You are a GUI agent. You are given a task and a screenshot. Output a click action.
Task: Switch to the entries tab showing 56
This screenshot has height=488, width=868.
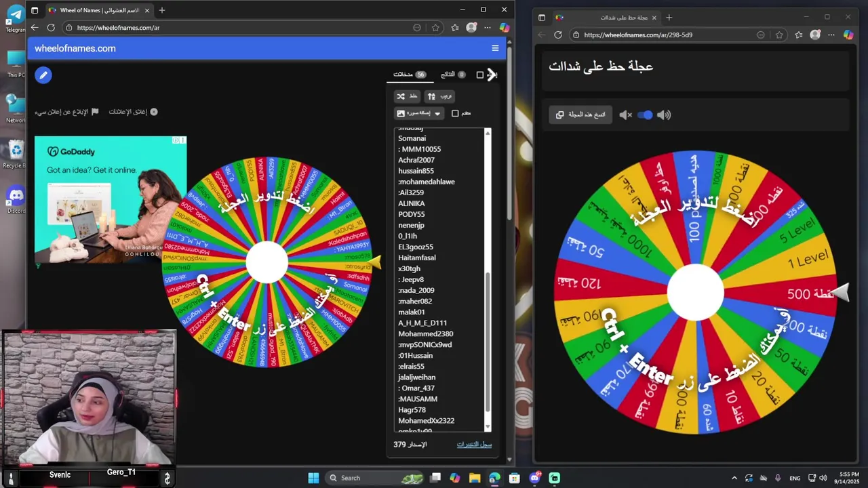(x=410, y=75)
